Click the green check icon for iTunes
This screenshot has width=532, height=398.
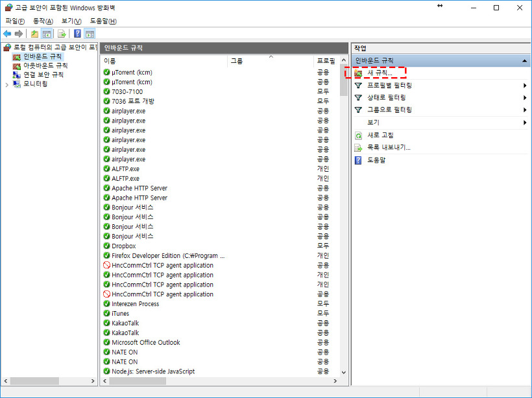tap(106, 313)
